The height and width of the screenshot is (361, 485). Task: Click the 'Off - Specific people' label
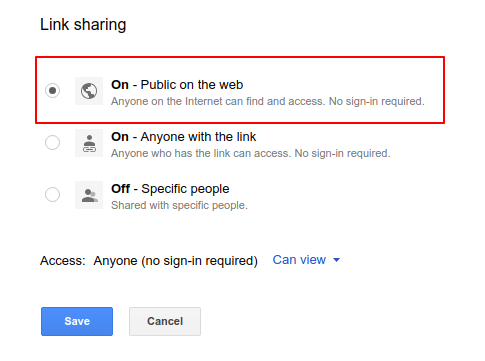click(170, 189)
